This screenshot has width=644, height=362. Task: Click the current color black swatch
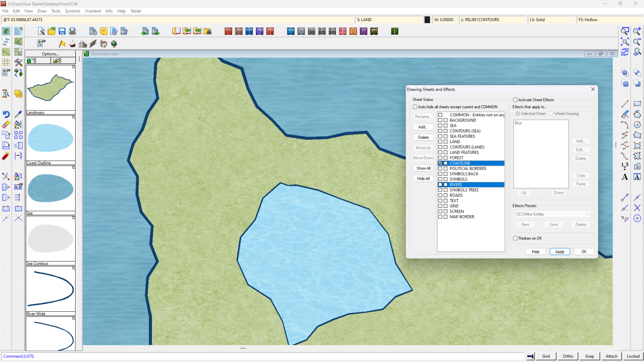pyautogui.click(x=427, y=20)
